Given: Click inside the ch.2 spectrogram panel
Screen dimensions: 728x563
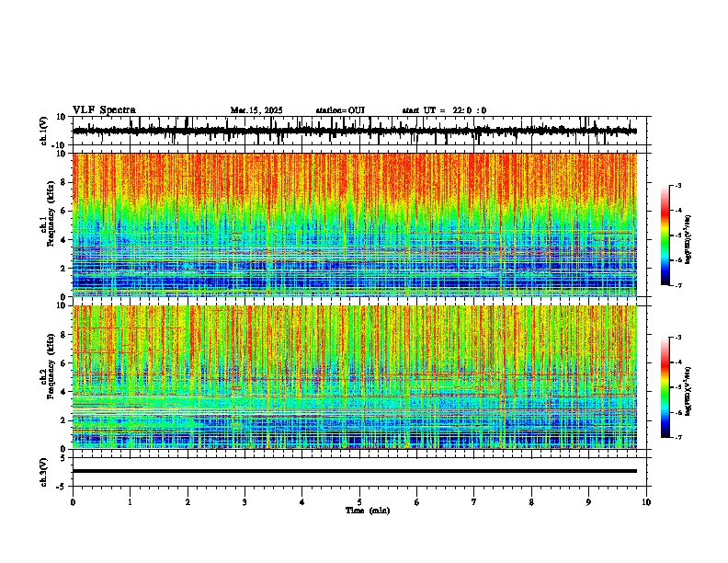Looking at the screenshot, I should pyautogui.click(x=354, y=377).
